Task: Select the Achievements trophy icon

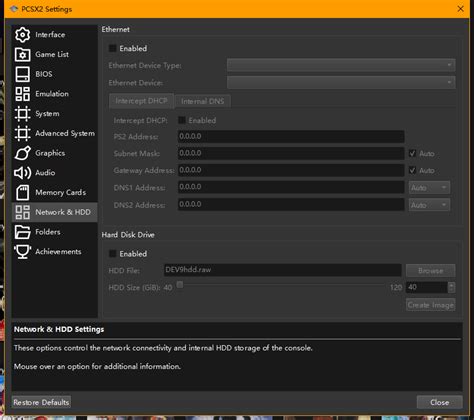Action: 22,252
